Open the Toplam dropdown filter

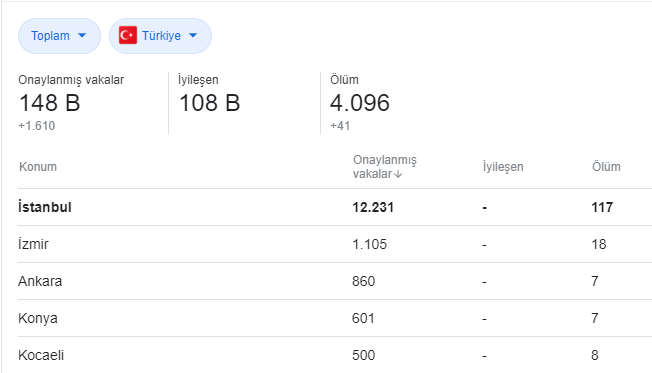point(59,36)
